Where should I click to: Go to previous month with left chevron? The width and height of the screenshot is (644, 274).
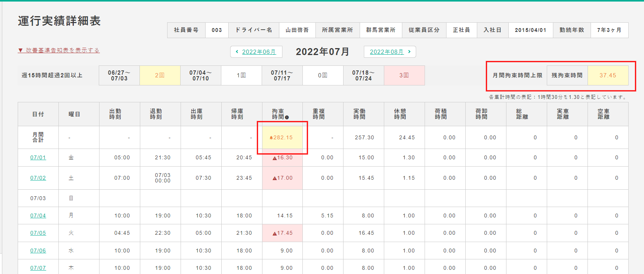237,52
